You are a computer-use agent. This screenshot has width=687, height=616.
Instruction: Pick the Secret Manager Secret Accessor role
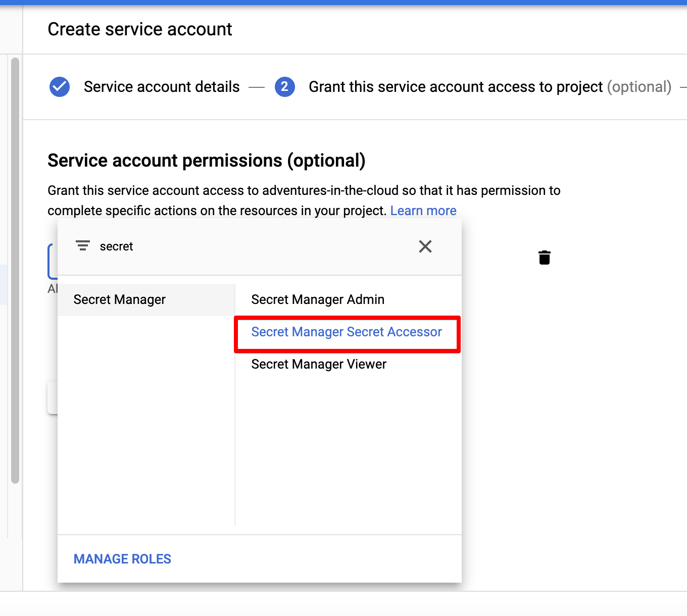coord(347,332)
